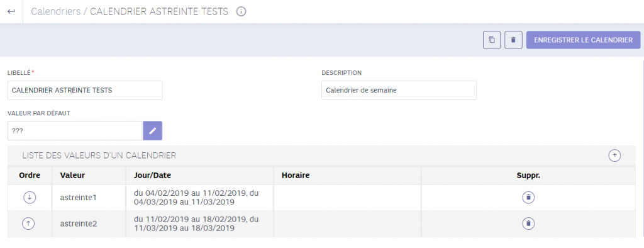Click dates starting 'du 11/02/2019'
Screen dimensions: 644x248
(196, 223)
